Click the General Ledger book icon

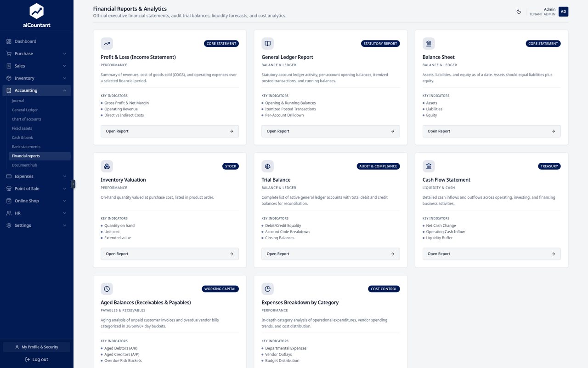pos(267,44)
